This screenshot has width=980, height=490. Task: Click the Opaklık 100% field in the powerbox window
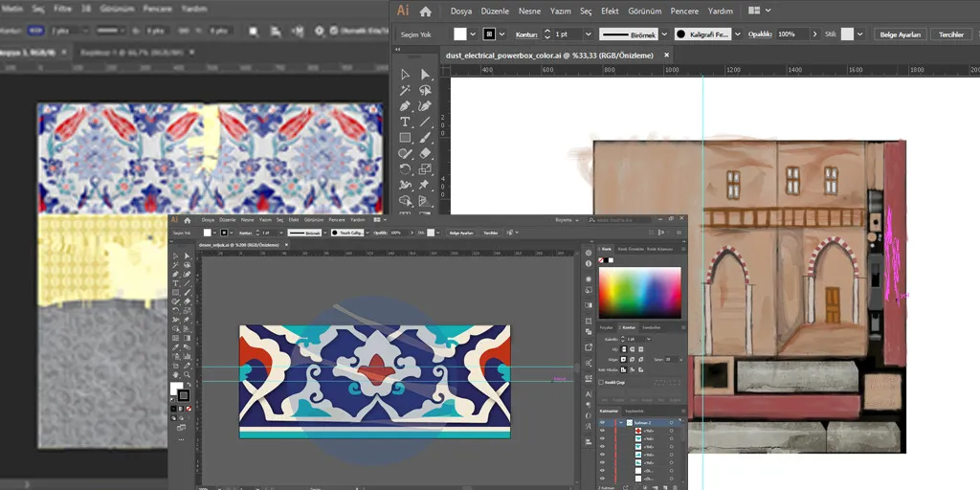[x=792, y=34]
